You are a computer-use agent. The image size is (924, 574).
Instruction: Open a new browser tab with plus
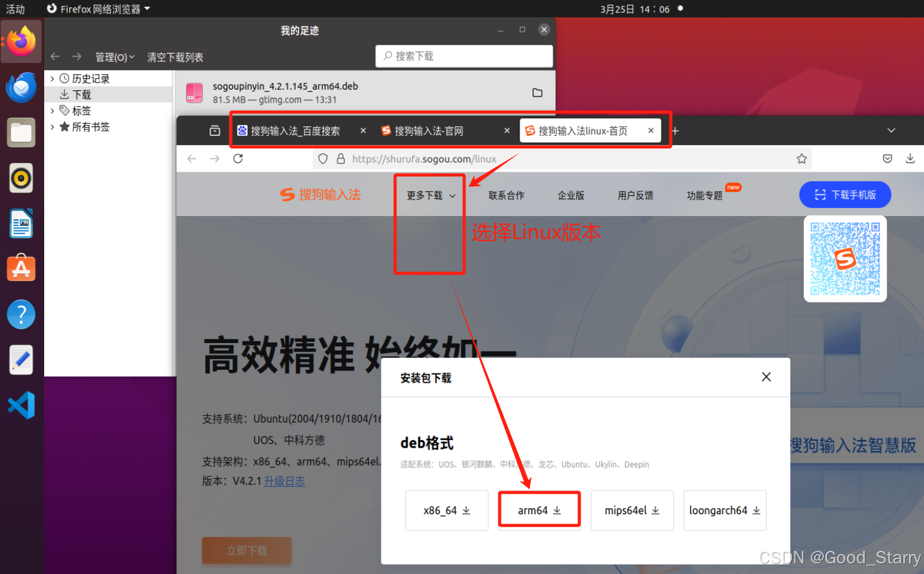(x=675, y=131)
